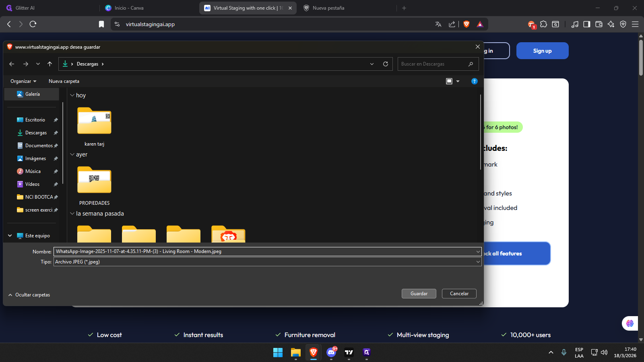This screenshot has height=362, width=644.
Task: Collapse the Este equipo tree node
Action: (x=10, y=236)
